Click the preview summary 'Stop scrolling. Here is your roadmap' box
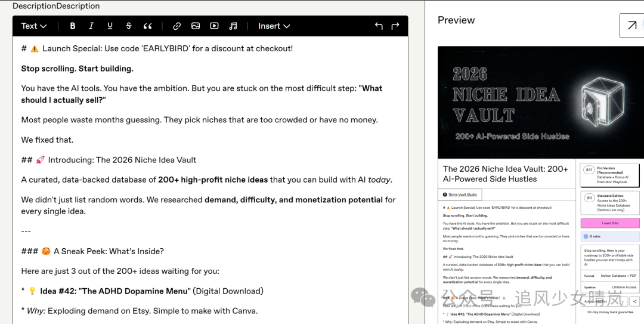The height and width of the screenshot is (324, 644). 610,257
